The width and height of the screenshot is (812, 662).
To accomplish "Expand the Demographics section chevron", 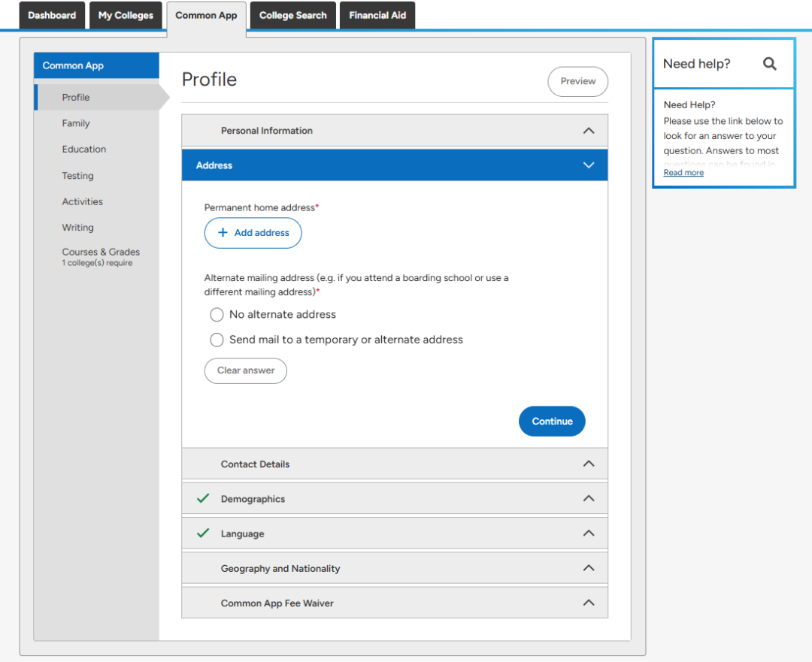I will click(x=589, y=498).
